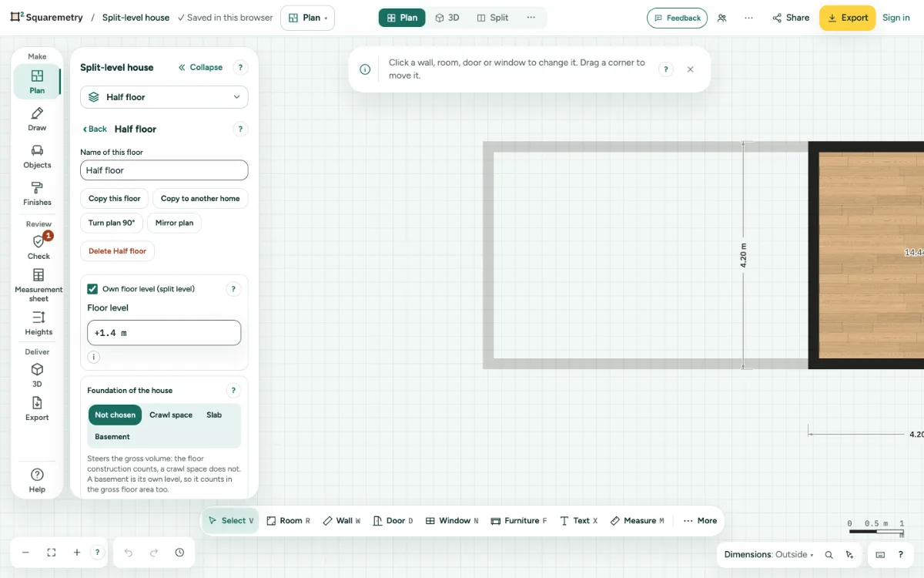Screen dimensions: 924x578
Task: Open the Objects section in sidebar
Action: tap(37, 156)
